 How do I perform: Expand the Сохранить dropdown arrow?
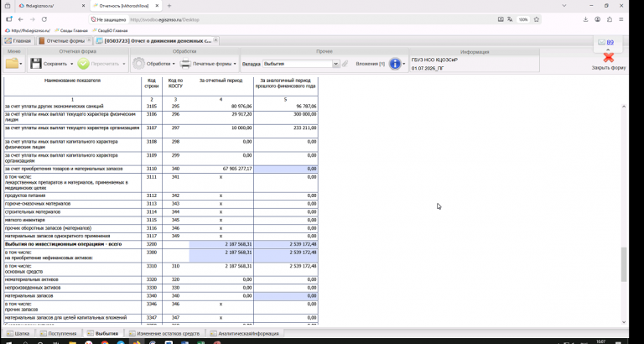point(72,64)
